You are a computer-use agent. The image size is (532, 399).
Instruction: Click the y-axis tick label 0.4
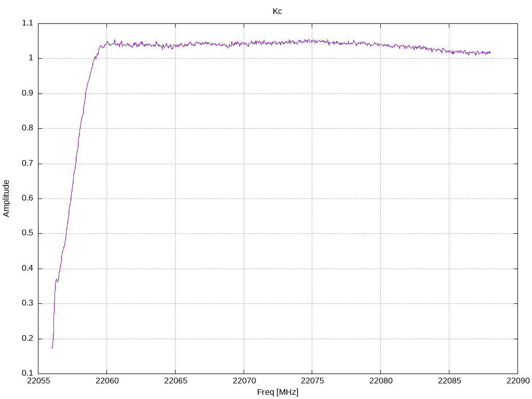28,269
